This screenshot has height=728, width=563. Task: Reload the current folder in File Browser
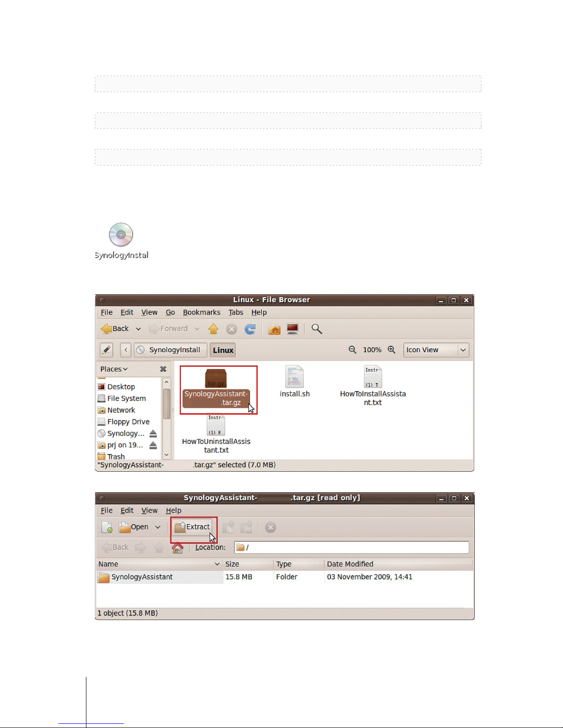[250, 329]
